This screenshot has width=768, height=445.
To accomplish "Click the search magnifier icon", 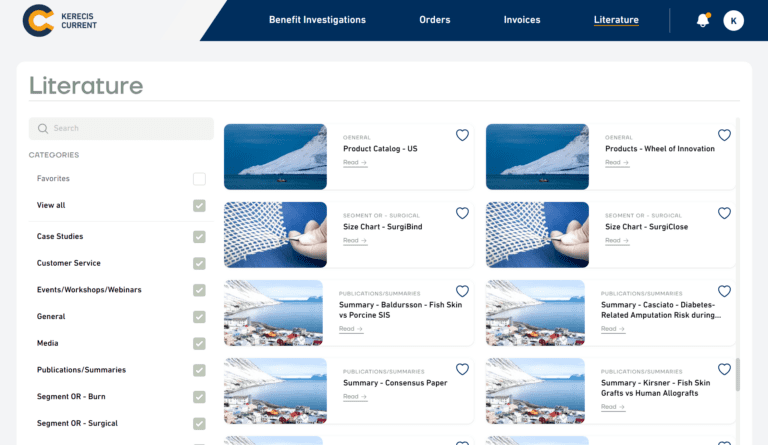I will [x=43, y=128].
